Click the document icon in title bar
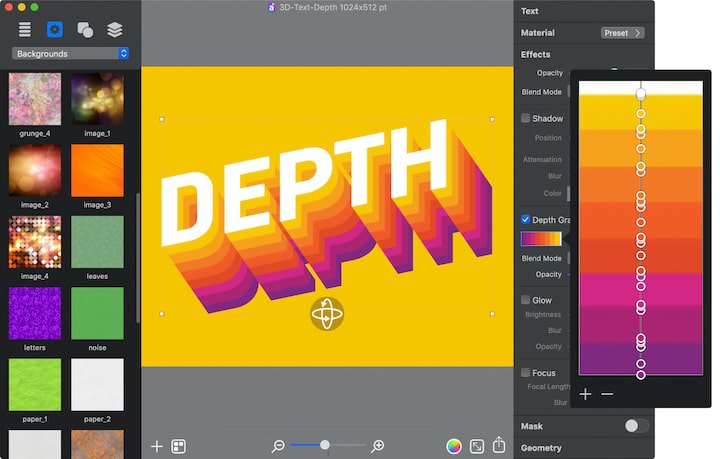The height and width of the screenshot is (459, 720). (x=271, y=7)
